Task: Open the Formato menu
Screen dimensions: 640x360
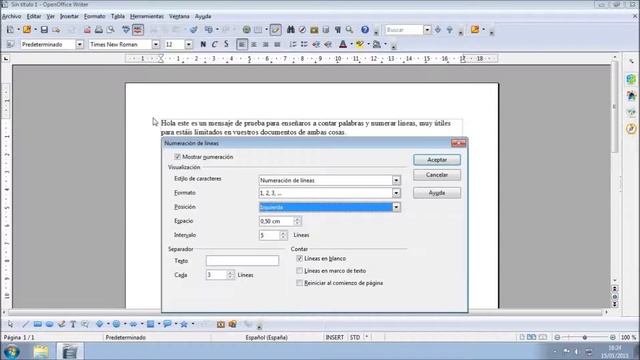Action: (x=95, y=16)
